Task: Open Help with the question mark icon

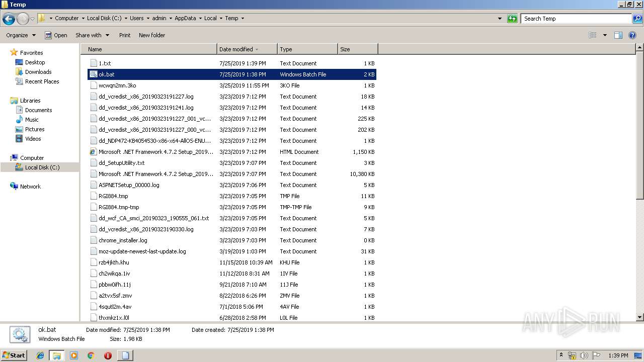Action: pyautogui.click(x=632, y=35)
